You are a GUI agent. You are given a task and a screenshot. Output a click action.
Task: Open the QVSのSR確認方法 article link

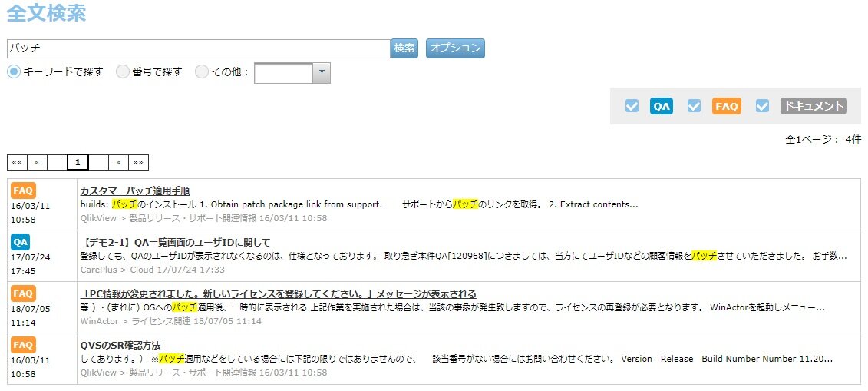(120, 345)
